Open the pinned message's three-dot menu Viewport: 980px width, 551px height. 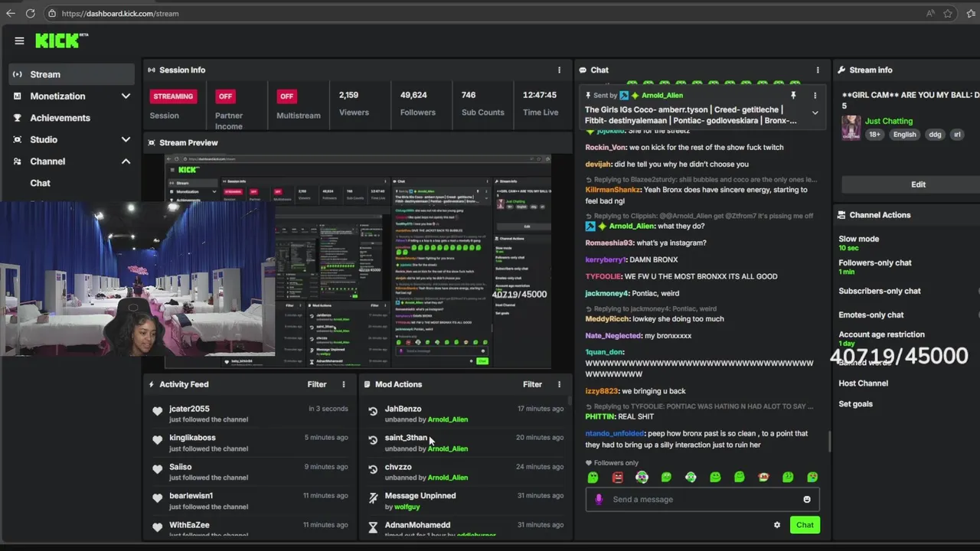815,96
